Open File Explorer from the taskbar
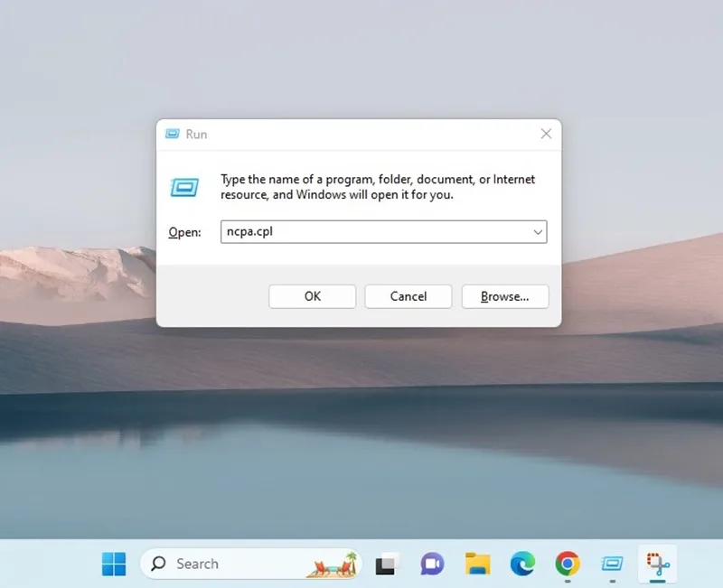This screenshot has height=588, width=723. [477, 564]
